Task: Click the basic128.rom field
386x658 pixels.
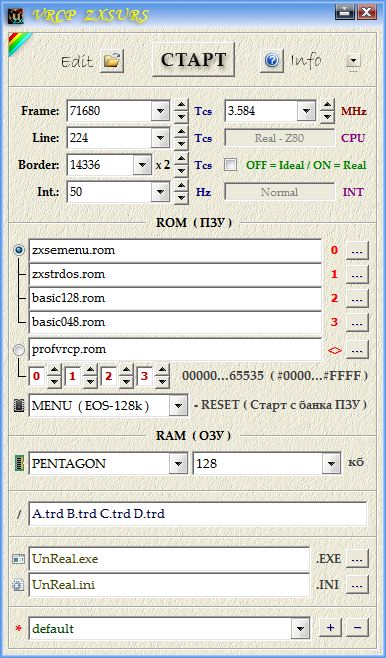Action: click(x=175, y=298)
